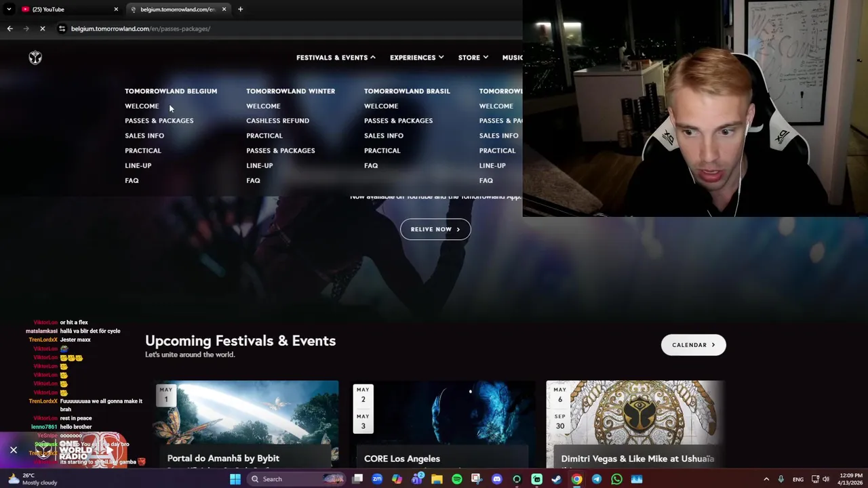This screenshot has height=488, width=868.
Task: Open Portal do Amanhã by Bybit card
Action: (245, 424)
